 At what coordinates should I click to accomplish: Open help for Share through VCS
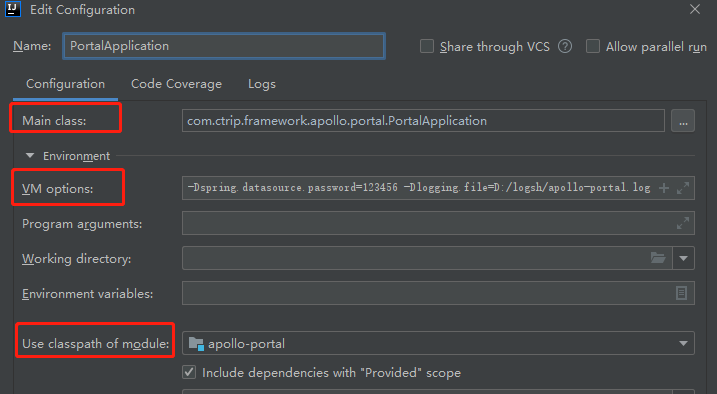click(565, 46)
